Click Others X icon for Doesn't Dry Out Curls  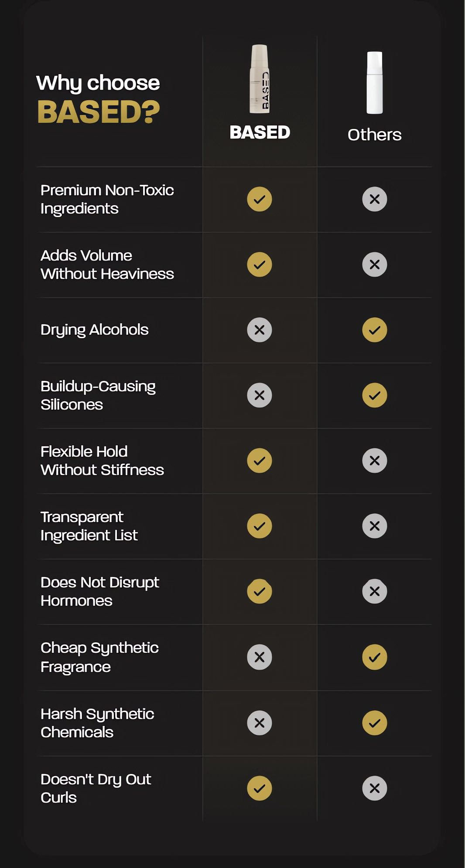pos(375,788)
